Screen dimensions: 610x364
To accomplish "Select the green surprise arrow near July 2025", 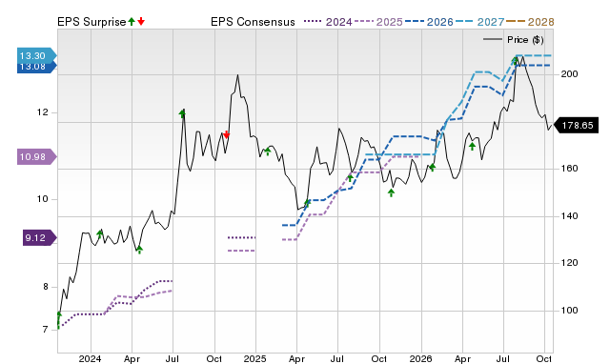I will coord(350,178).
